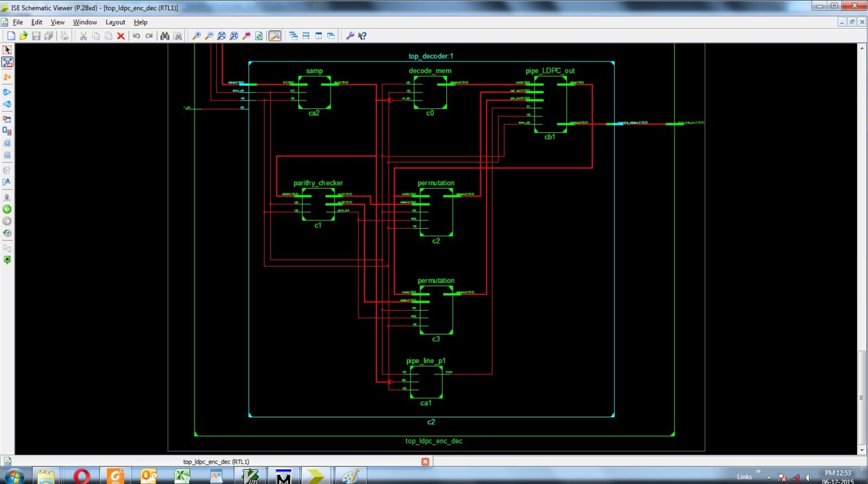Select the pointer tool in the left toolbar
This screenshot has width=868, height=484.
pyautogui.click(x=7, y=50)
